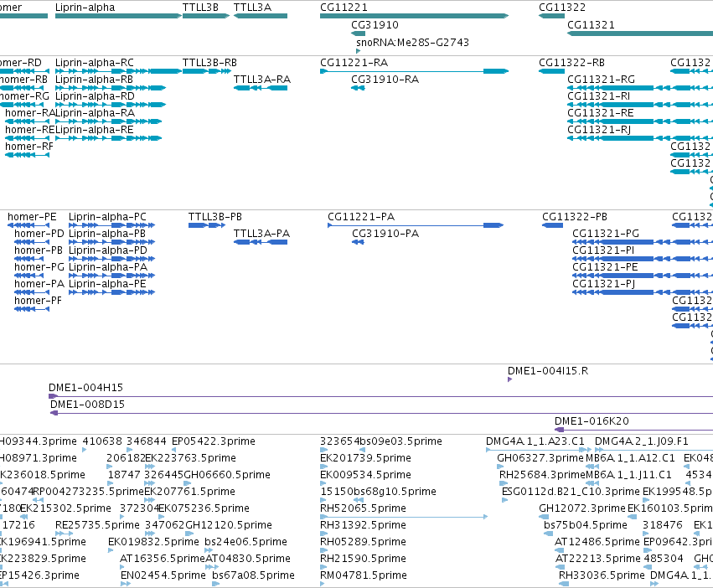This screenshot has width=713, height=588.
Task: Click EST EK009534.5prime
Action: 323,483
